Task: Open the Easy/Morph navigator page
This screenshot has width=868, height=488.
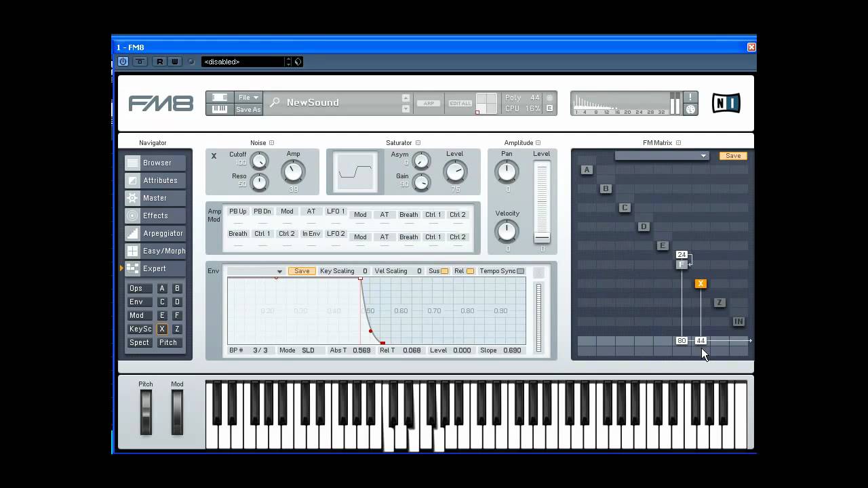Action: tap(155, 251)
